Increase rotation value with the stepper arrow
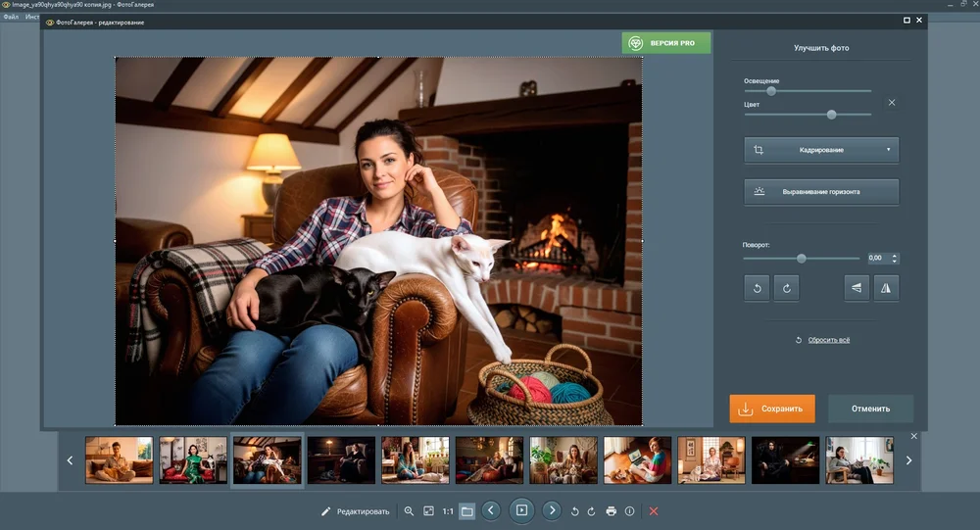980x530 pixels. coord(895,255)
